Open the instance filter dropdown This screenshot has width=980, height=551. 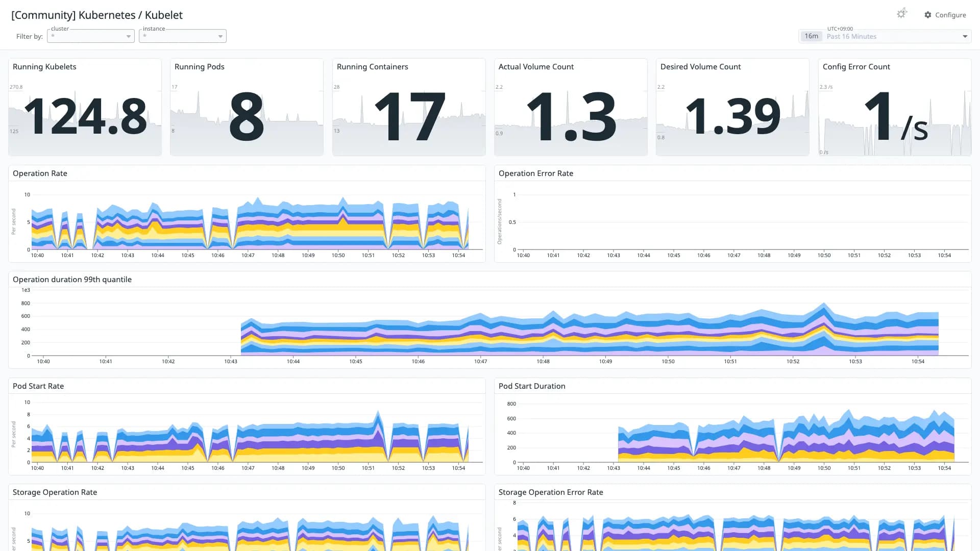point(183,36)
